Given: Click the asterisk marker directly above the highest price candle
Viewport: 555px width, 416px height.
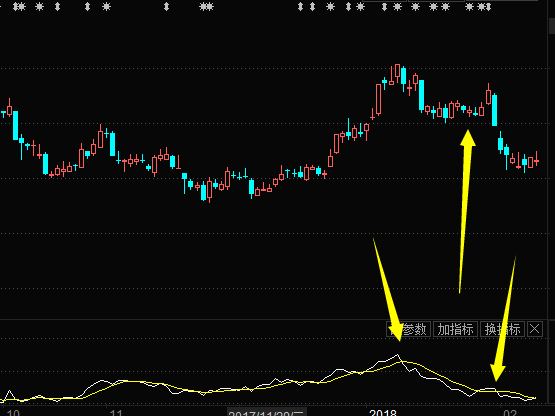Looking at the screenshot, I should click(x=397, y=6).
